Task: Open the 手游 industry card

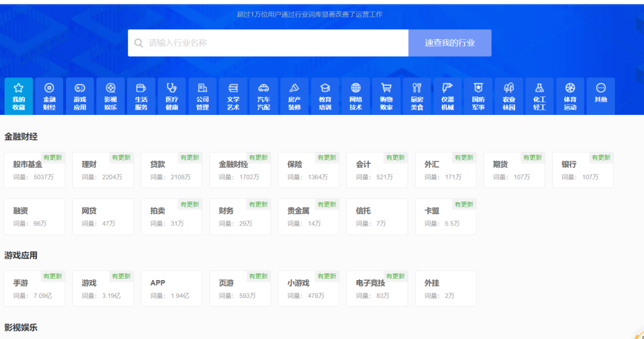Action: click(35, 288)
